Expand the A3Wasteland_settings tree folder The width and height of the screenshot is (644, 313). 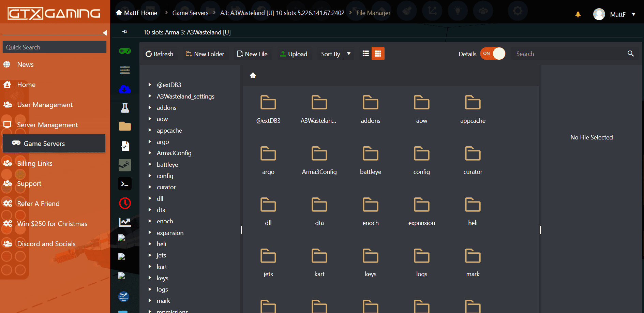pos(150,96)
